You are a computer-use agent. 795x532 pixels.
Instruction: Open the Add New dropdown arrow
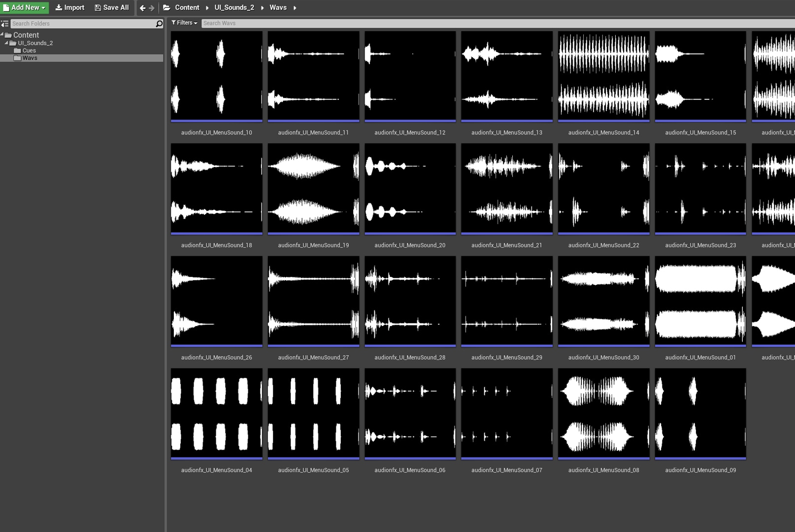point(43,7)
